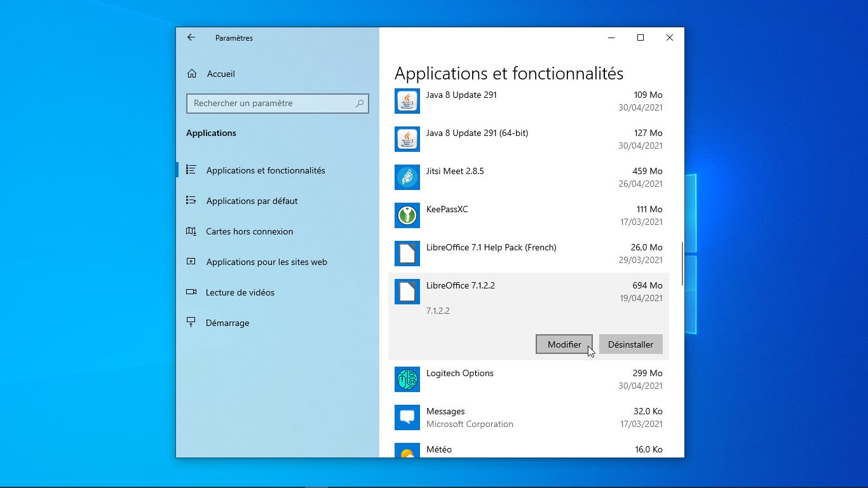
Task: Select Applications et fonctionnalités in sidebar
Action: coord(266,170)
